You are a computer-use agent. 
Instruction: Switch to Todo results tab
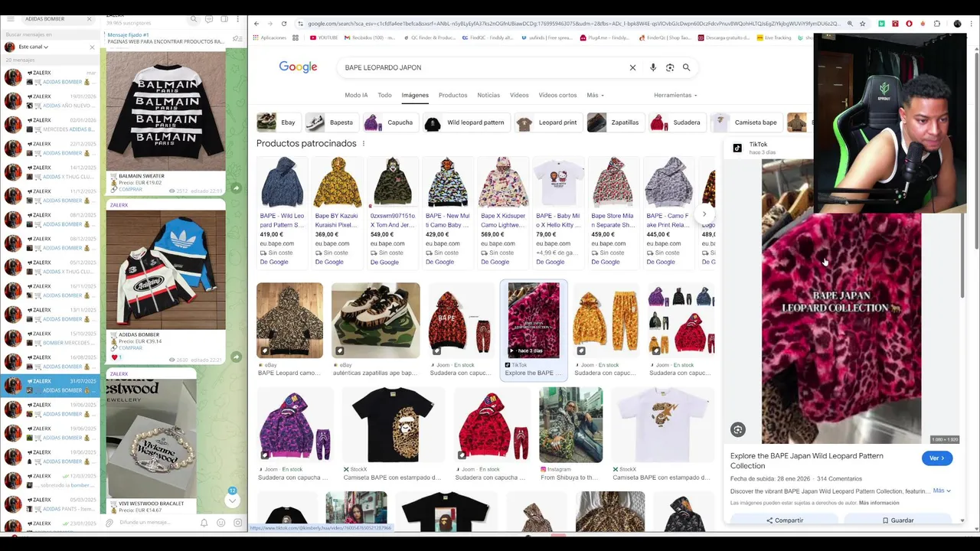coord(384,95)
